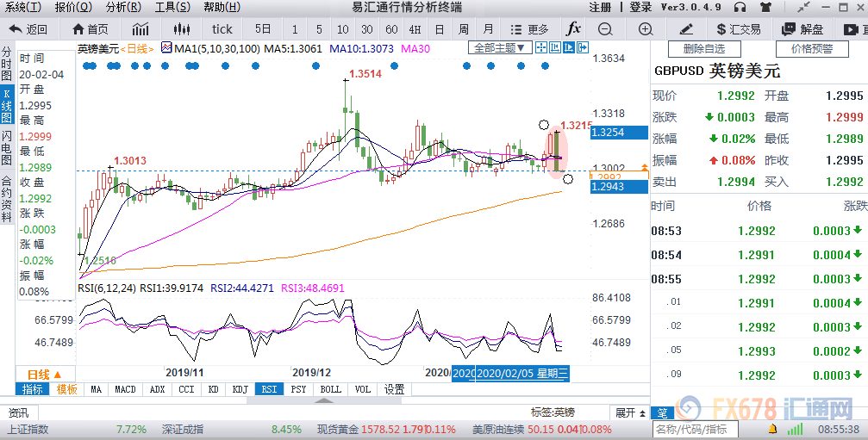Viewport: 868px width, 440px height.
Task: Click the headphone customer service icon
Action: [739, 7]
